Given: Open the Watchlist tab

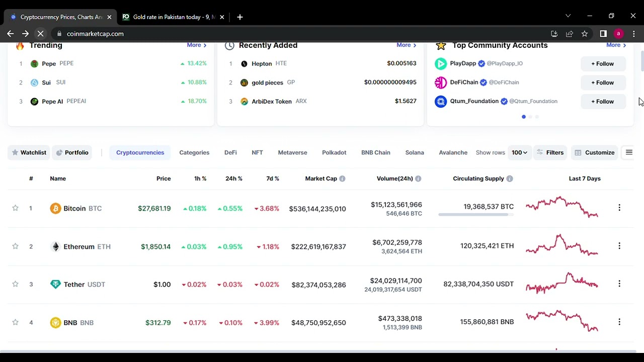Looking at the screenshot, I should point(29,152).
